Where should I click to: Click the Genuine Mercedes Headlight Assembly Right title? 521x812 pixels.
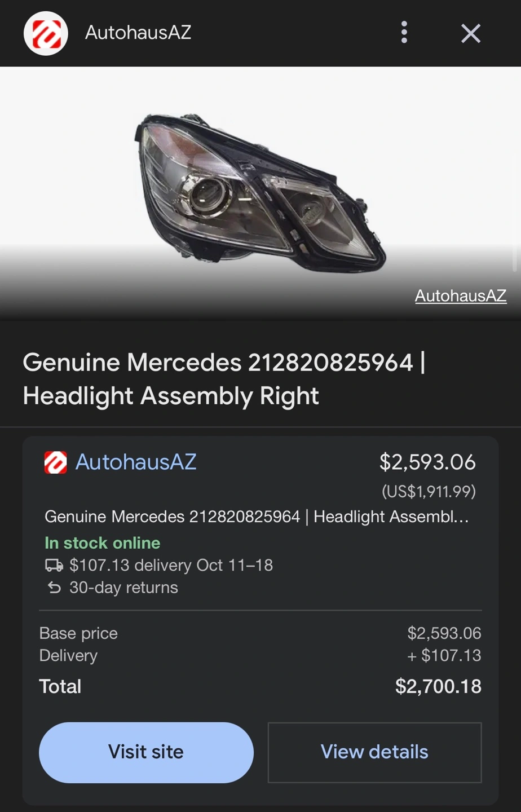[x=224, y=379]
